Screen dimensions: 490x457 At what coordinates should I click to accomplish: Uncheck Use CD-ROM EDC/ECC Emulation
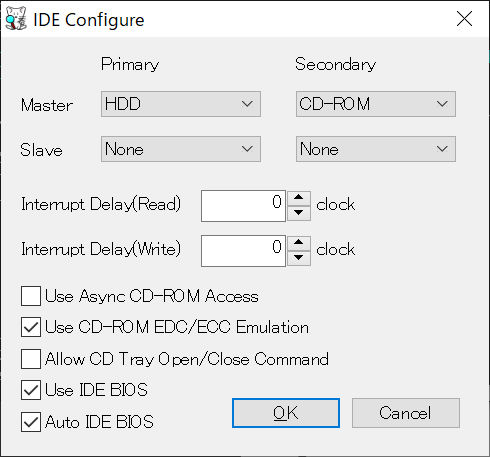tap(31, 327)
